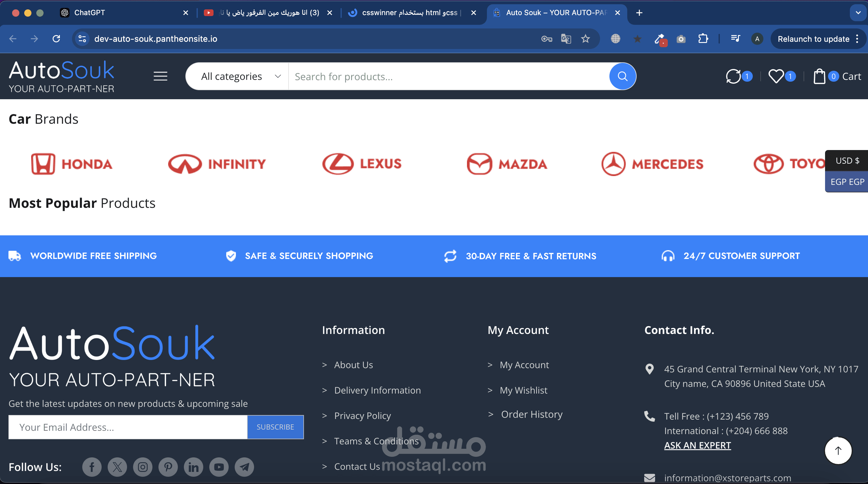Switch currency to USD $
This screenshot has height=484, width=868.
847,160
